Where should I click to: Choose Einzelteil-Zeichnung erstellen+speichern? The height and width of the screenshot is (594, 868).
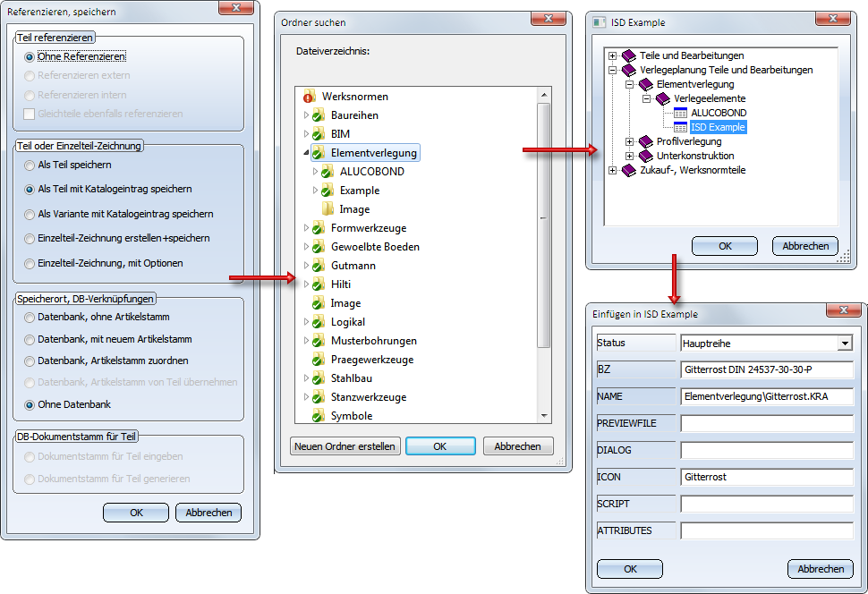pyautogui.click(x=30, y=239)
